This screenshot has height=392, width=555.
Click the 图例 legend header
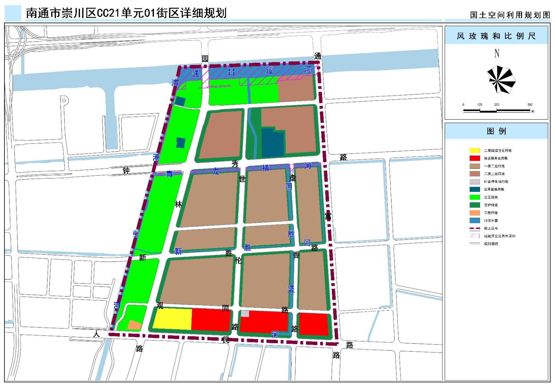click(496, 131)
